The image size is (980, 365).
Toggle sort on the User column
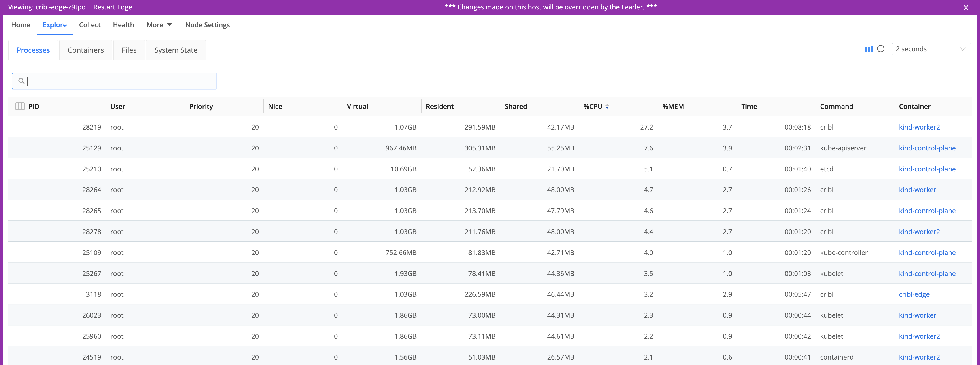point(118,107)
